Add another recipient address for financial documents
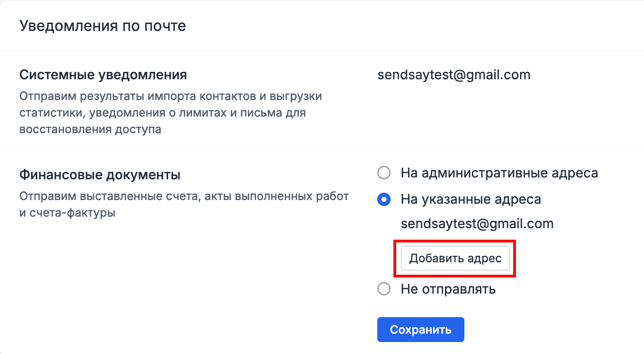This screenshot has height=354, width=644. 455,258
